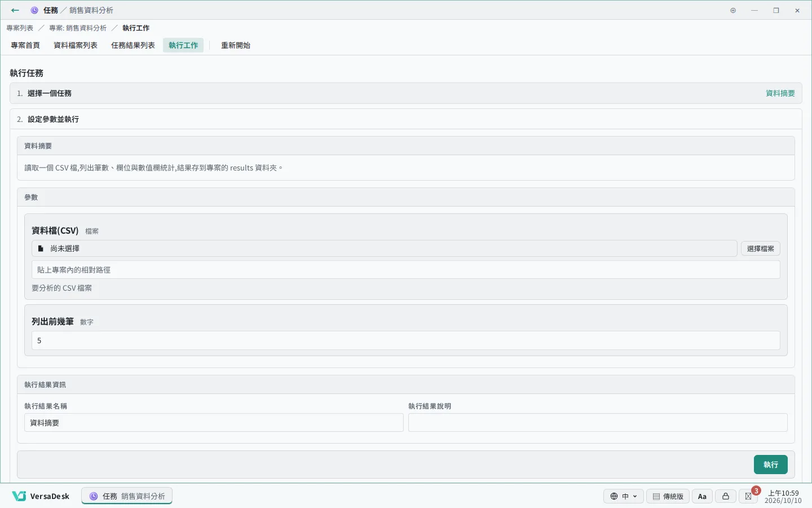This screenshot has width=812, height=508.
Task: Open the lock icon in system tray
Action: coord(726,496)
